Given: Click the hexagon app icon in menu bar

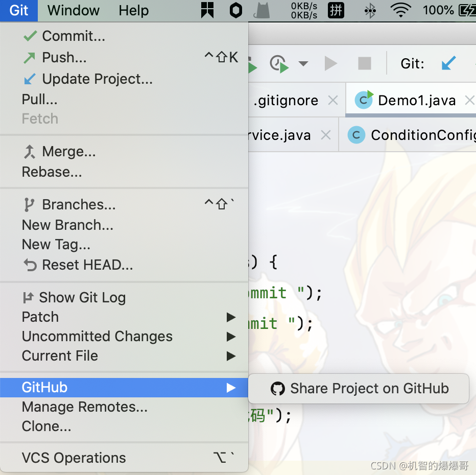Looking at the screenshot, I should click(235, 10).
